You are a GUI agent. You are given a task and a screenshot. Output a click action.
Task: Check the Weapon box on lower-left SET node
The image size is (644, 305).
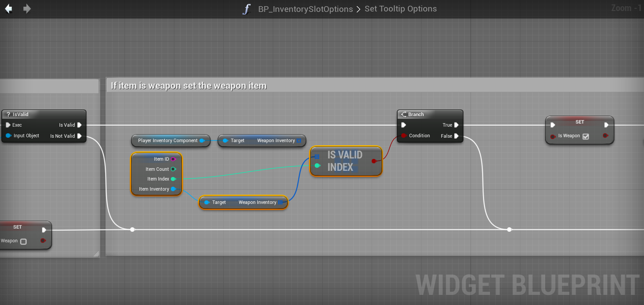23,241
